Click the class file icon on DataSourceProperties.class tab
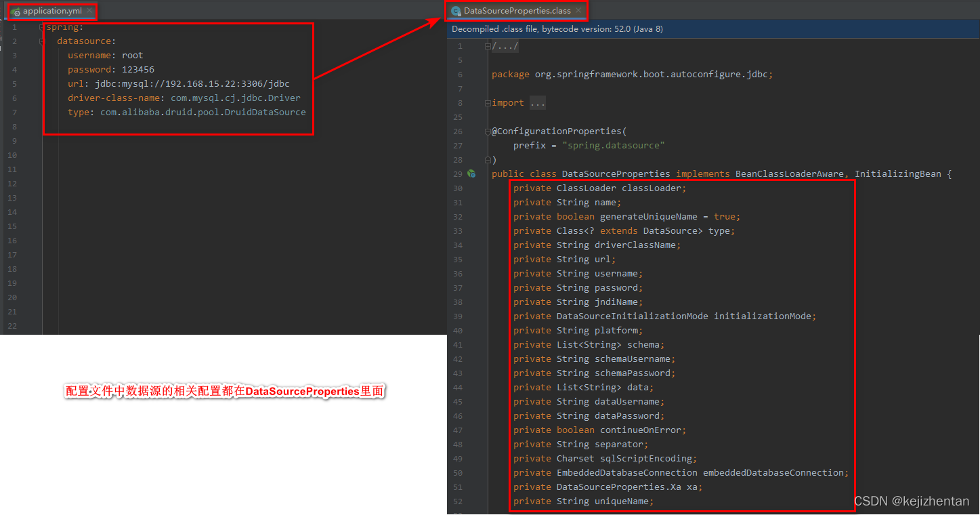 [456, 11]
